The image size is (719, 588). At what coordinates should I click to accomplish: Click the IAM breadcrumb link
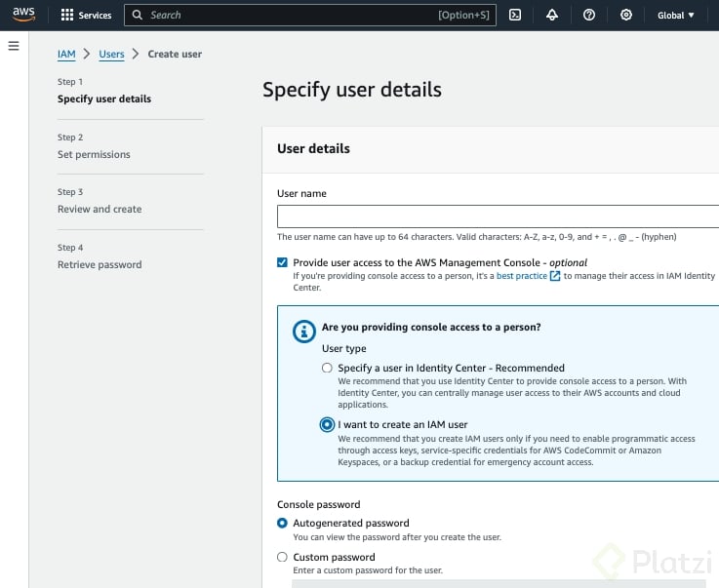(x=66, y=55)
